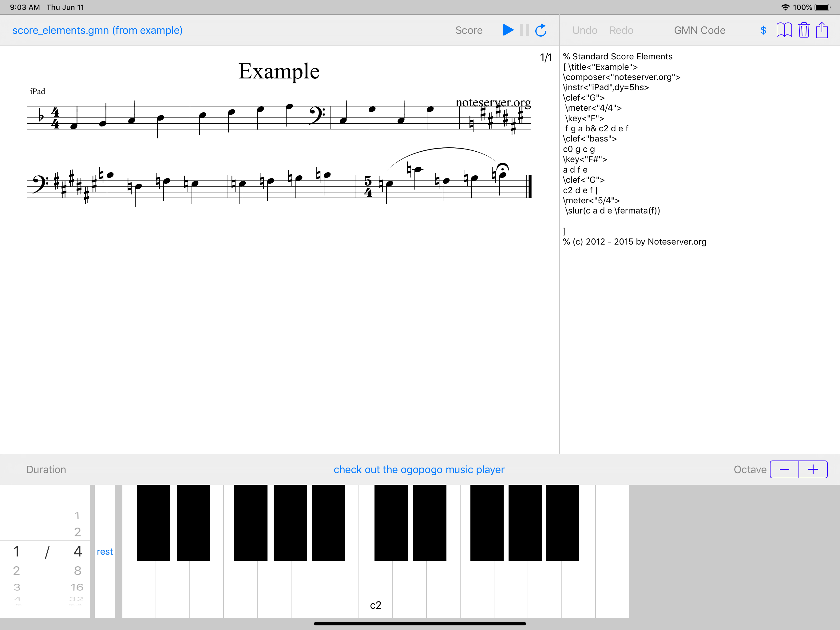This screenshot has width=840, height=630.
Task: Pause the score playback
Action: tap(525, 30)
